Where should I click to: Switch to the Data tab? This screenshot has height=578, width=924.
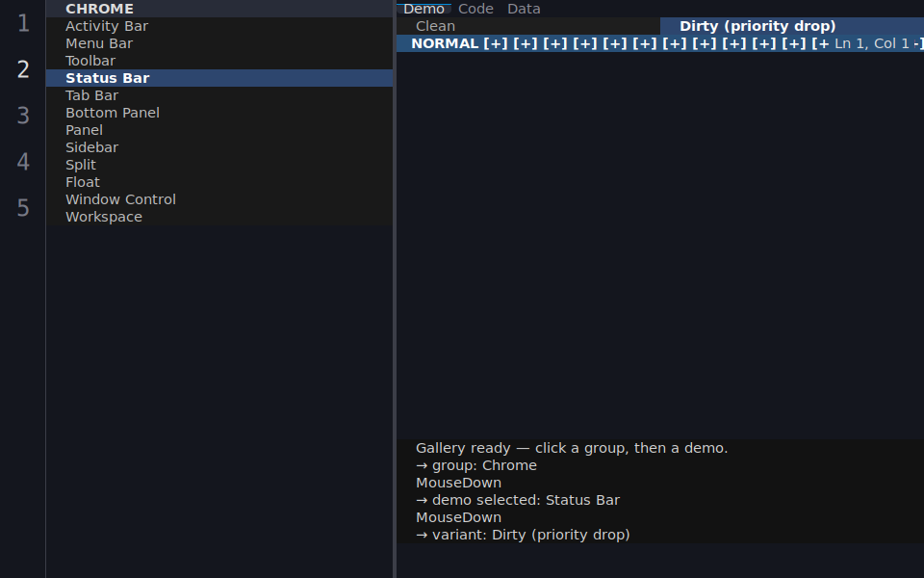tap(524, 9)
